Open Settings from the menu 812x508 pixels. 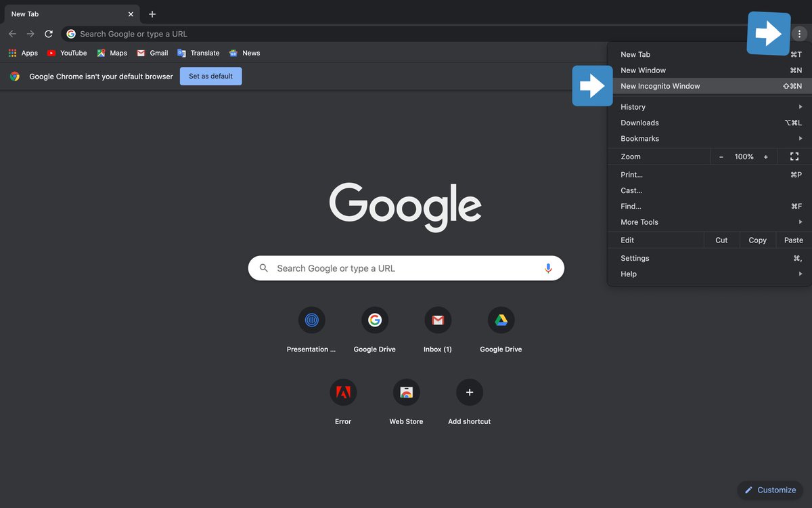point(709,258)
